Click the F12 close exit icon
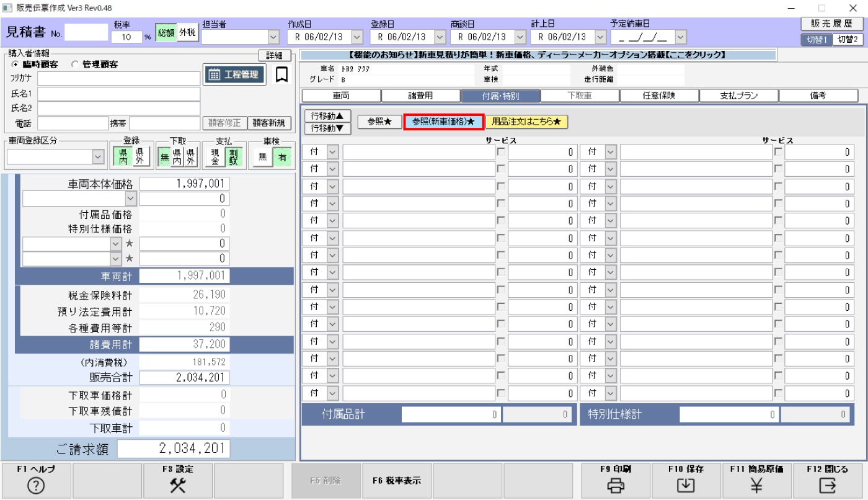Screen dimensions: 868x500 click(x=827, y=487)
